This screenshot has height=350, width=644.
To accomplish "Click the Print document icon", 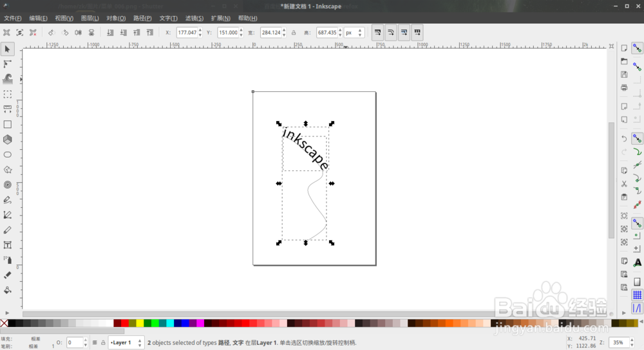I will point(624,87).
